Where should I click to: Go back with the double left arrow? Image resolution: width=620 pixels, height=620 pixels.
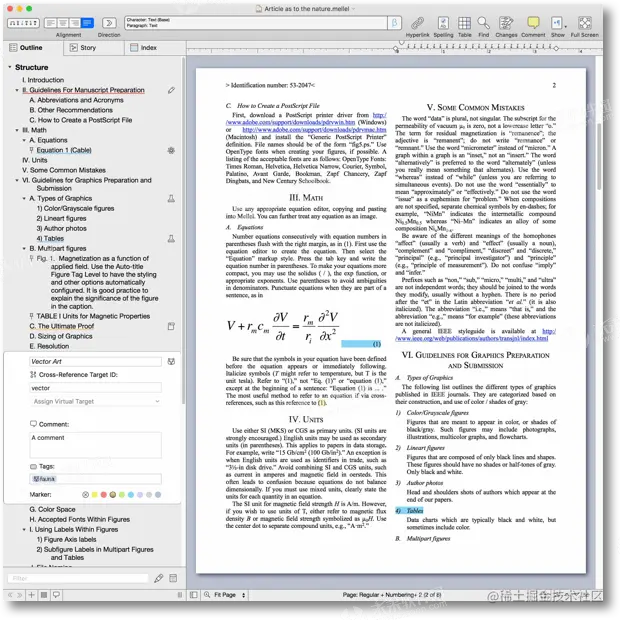tap(10, 595)
